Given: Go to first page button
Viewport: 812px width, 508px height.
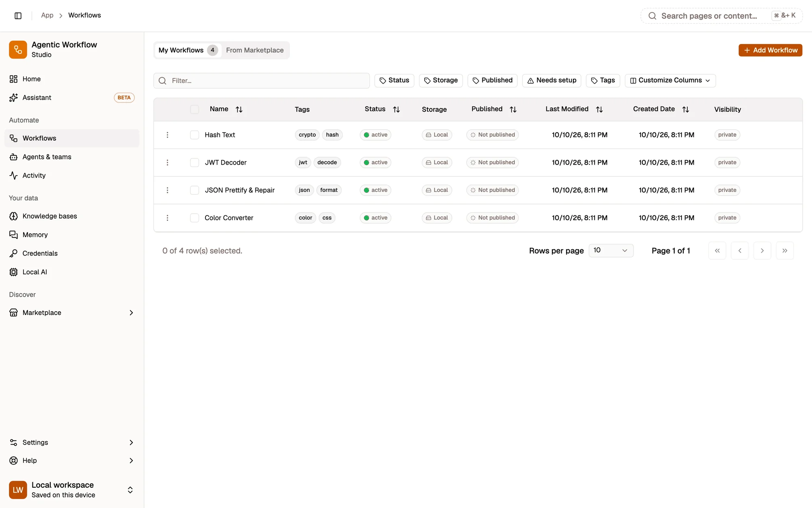Looking at the screenshot, I should (717, 251).
